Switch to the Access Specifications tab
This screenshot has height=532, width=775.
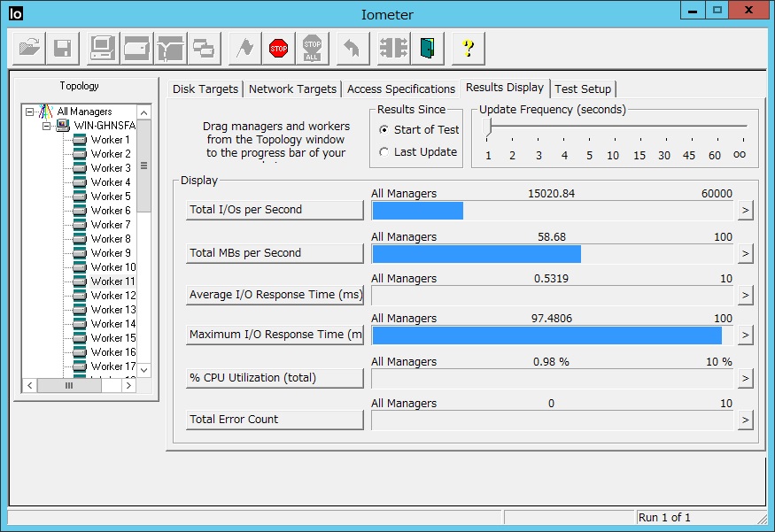tap(400, 89)
